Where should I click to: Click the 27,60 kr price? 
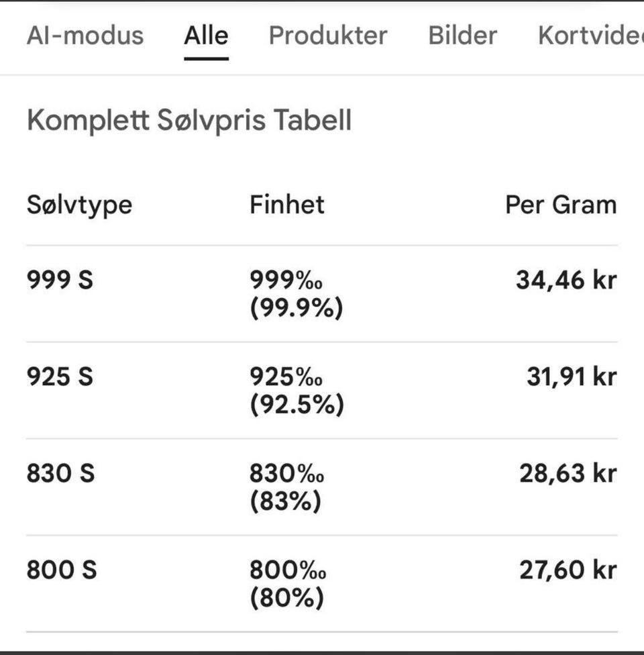point(568,570)
